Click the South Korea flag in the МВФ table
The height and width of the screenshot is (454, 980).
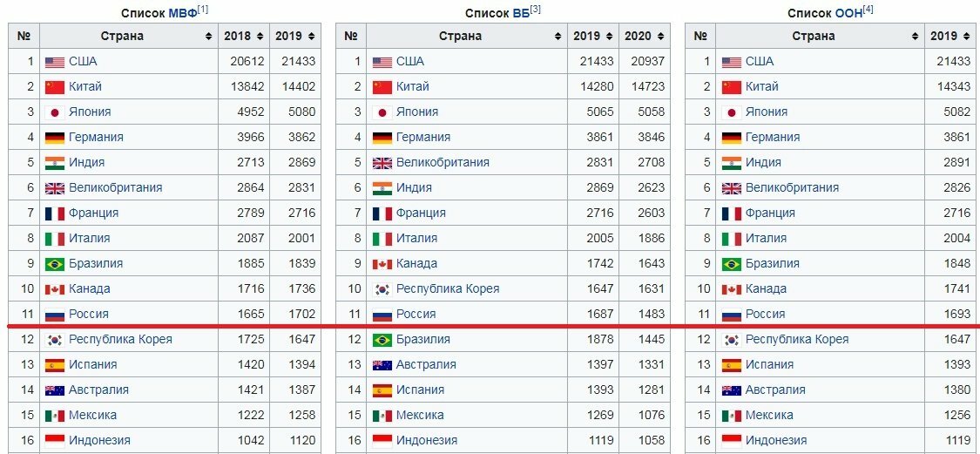tap(55, 340)
